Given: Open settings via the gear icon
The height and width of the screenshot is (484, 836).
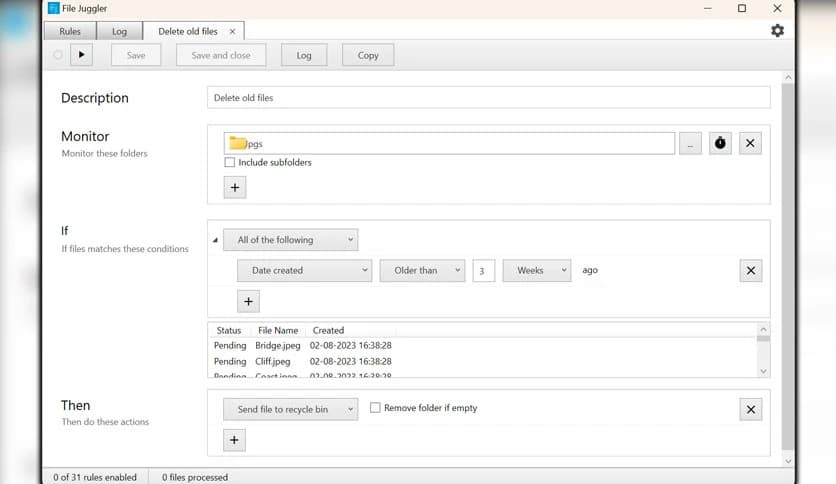Looking at the screenshot, I should coord(777,31).
